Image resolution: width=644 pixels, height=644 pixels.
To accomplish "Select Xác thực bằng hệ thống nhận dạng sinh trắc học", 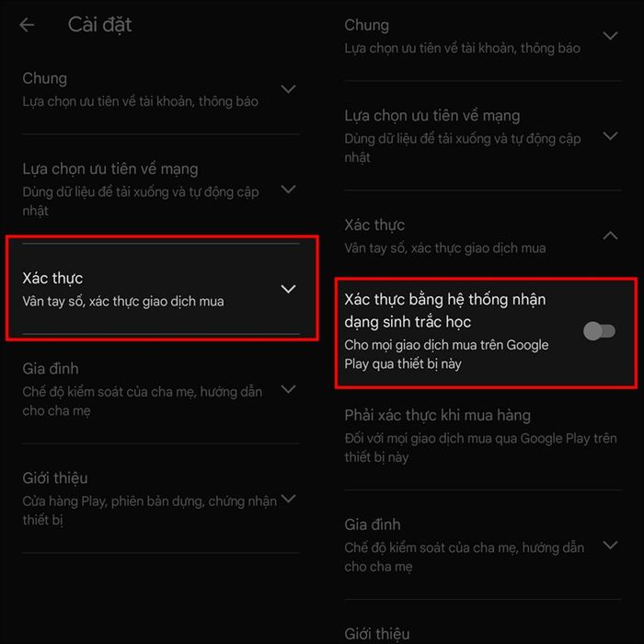I will 445,311.
